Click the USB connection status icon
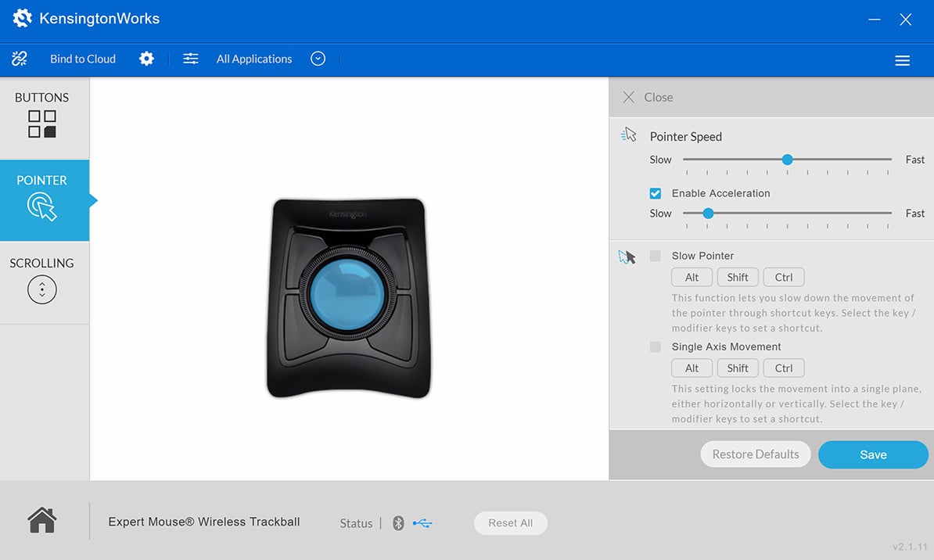Viewport: 934px width, 560px height. 422,523
